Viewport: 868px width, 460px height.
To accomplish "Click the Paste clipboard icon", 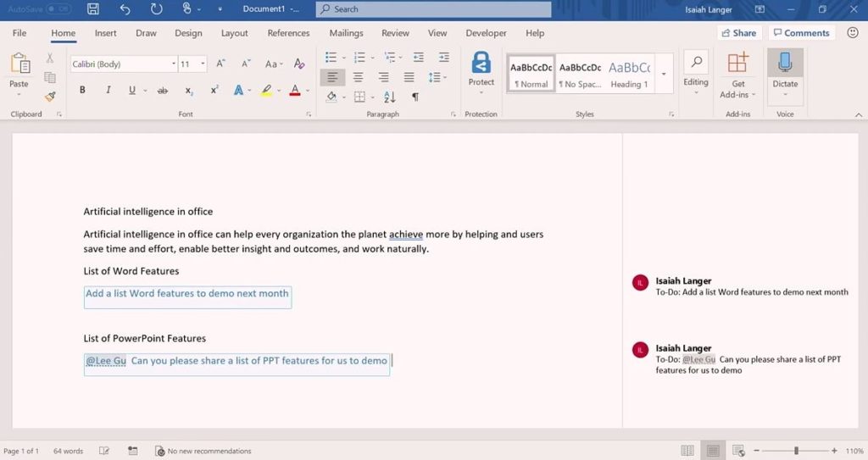I will 19,64.
